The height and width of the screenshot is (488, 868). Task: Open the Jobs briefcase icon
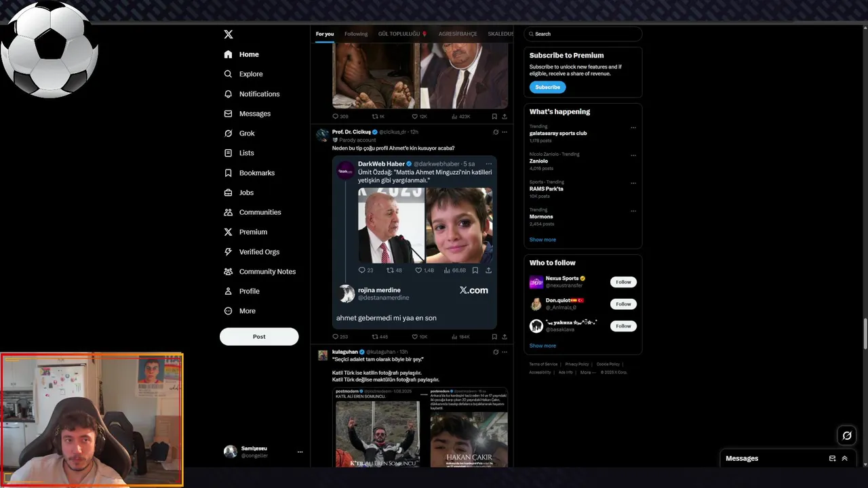(x=229, y=192)
